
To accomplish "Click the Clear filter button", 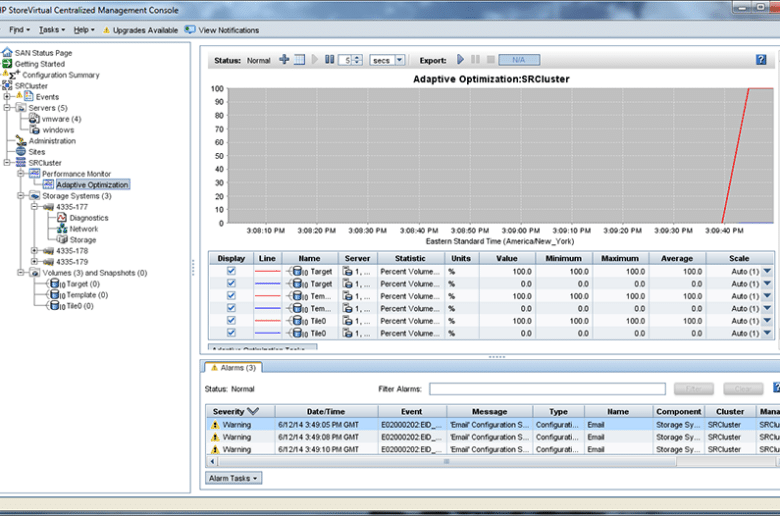I will click(x=743, y=389).
